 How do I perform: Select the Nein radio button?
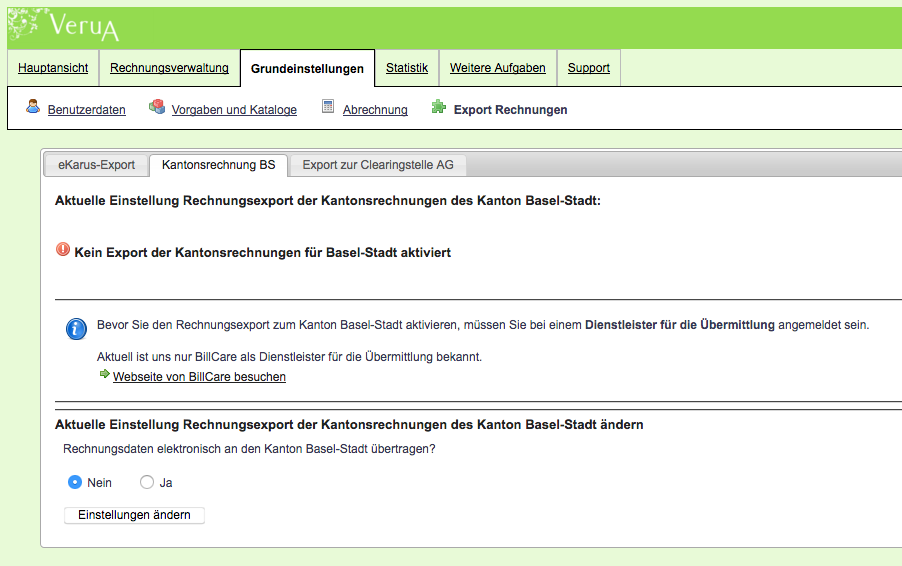[x=75, y=482]
